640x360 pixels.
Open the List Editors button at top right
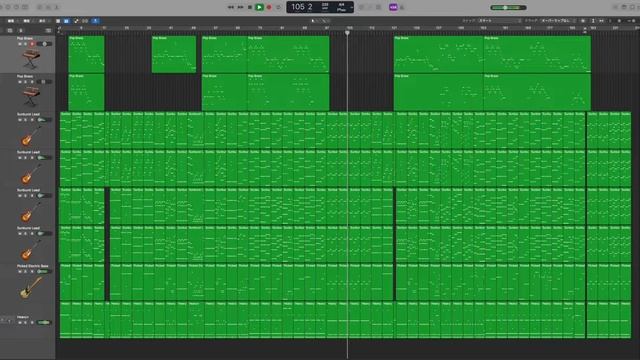pyautogui.click(x=616, y=7)
